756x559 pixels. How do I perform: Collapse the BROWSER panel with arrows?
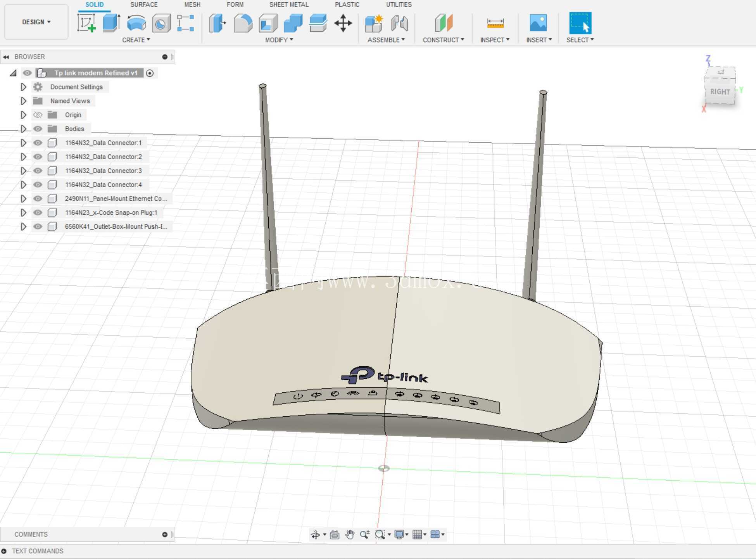[x=6, y=57]
